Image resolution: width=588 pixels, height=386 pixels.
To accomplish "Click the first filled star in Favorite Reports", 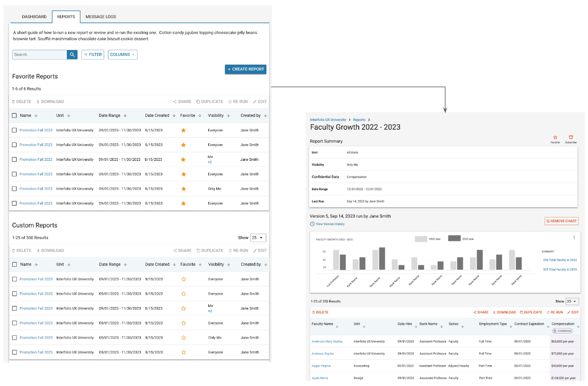I will (x=184, y=130).
